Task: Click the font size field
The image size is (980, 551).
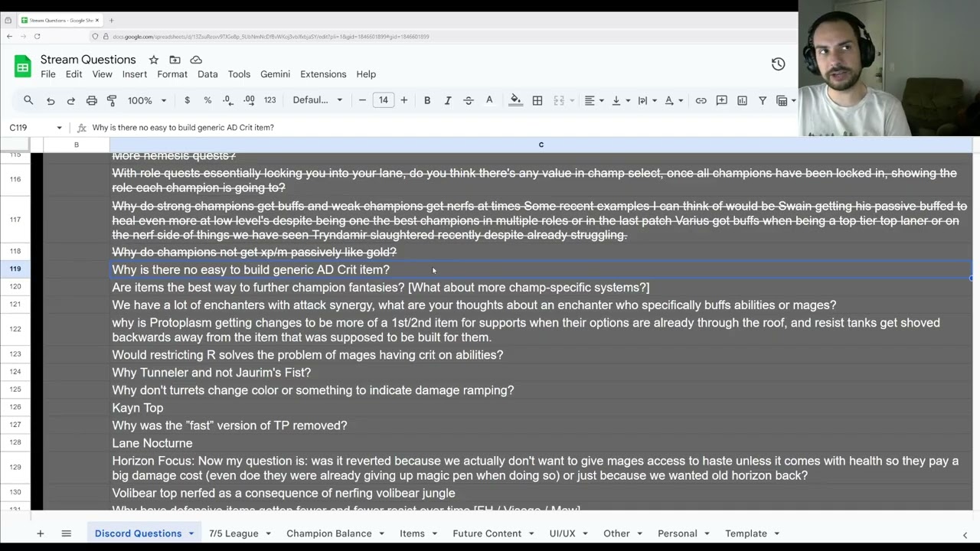Action: (384, 100)
